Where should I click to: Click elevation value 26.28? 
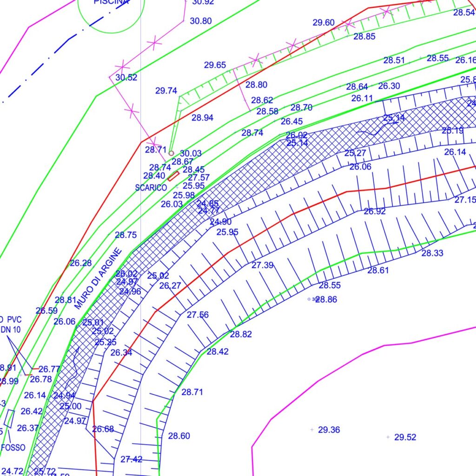click(x=81, y=263)
